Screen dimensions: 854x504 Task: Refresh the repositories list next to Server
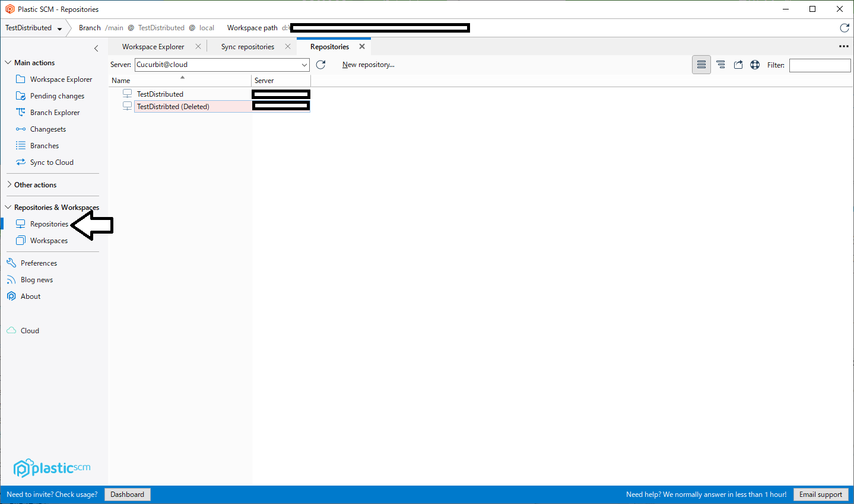[x=320, y=65]
